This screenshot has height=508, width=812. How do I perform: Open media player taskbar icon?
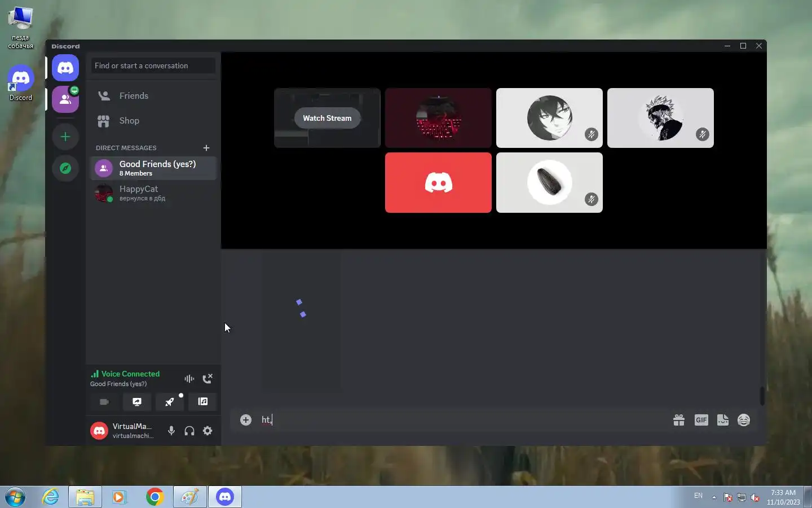coord(119,497)
